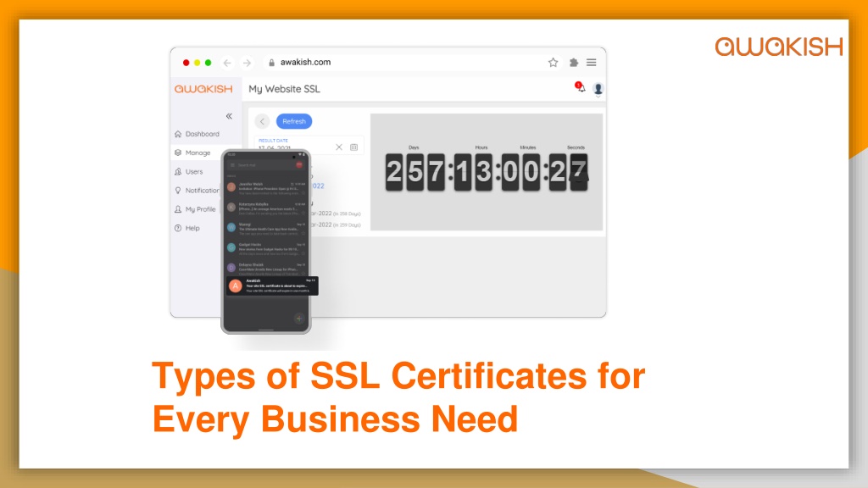This screenshot has height=488, width=868.
Task: Click the browser back arrow
Action: pos(227,63)
